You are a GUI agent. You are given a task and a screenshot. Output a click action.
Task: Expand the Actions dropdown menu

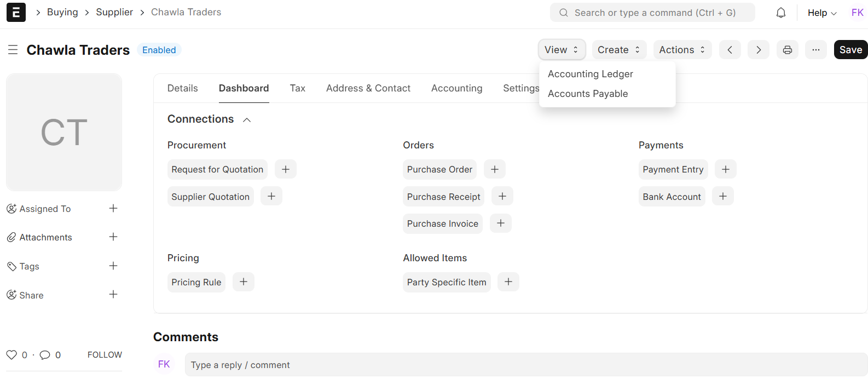(x=682, y=50)
